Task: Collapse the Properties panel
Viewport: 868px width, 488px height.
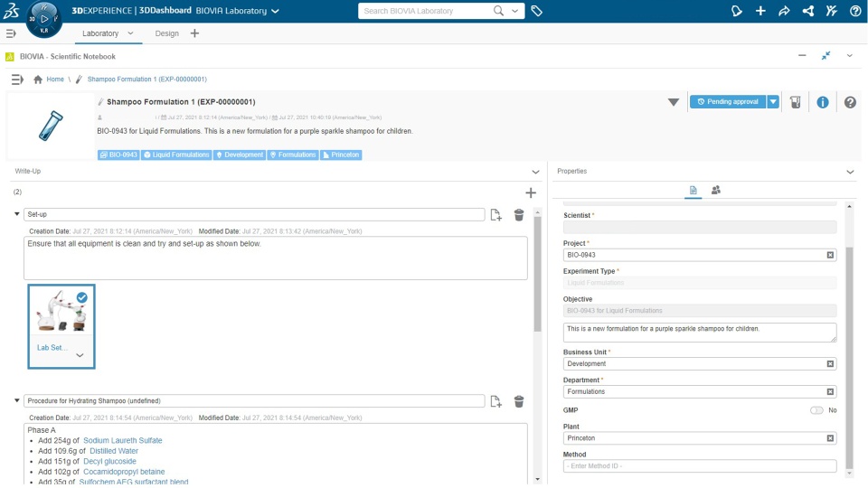Action: tap(850, 172)
